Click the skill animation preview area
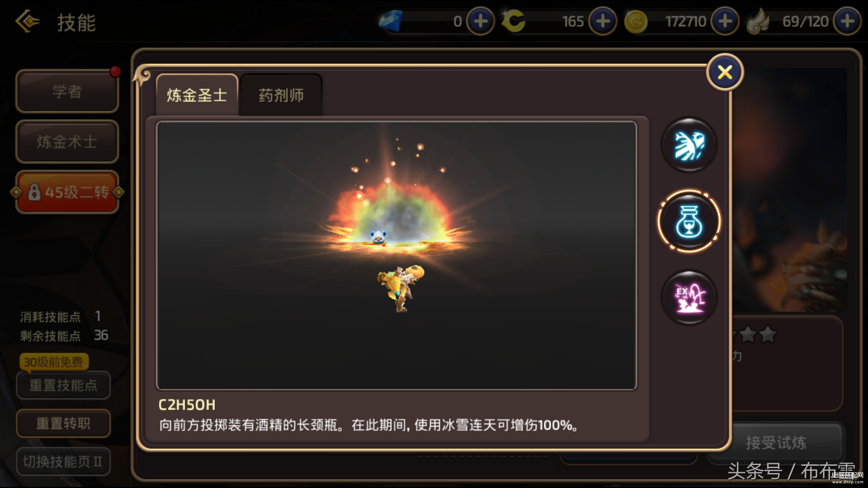This screenshot has height=488, width=868. pos(396,255)
